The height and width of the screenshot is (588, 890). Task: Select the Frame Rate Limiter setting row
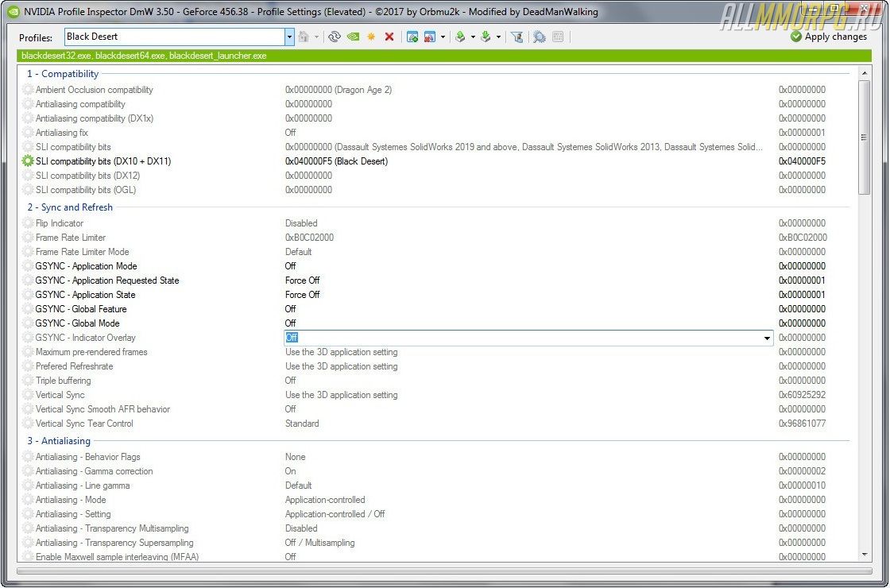pyautogui.click(x=71, y=238)
